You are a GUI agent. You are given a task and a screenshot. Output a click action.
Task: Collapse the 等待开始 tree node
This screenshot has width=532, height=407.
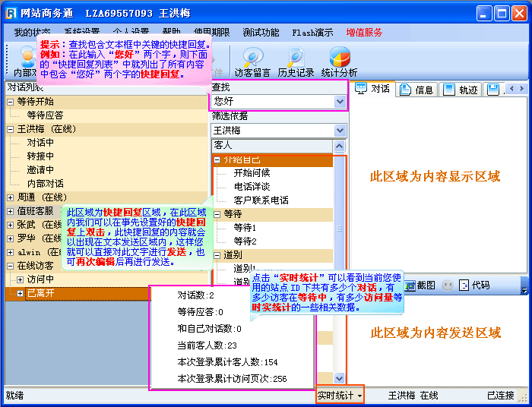pyautogui.click(x=11, y=102)
